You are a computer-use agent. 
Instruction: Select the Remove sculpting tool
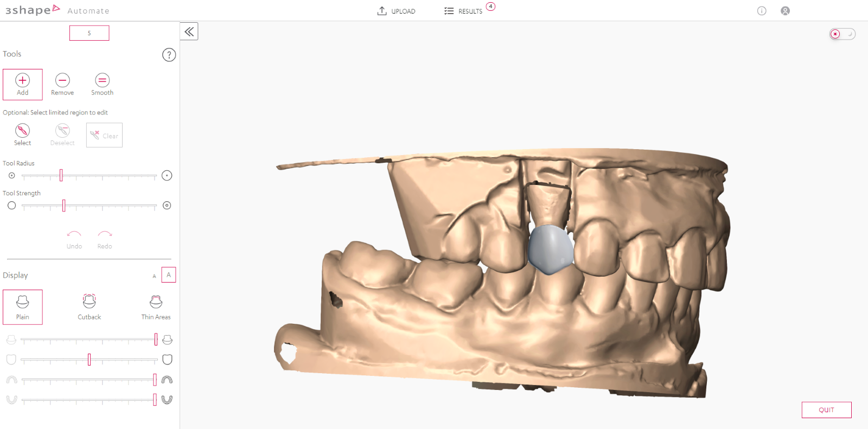[62, 84]
